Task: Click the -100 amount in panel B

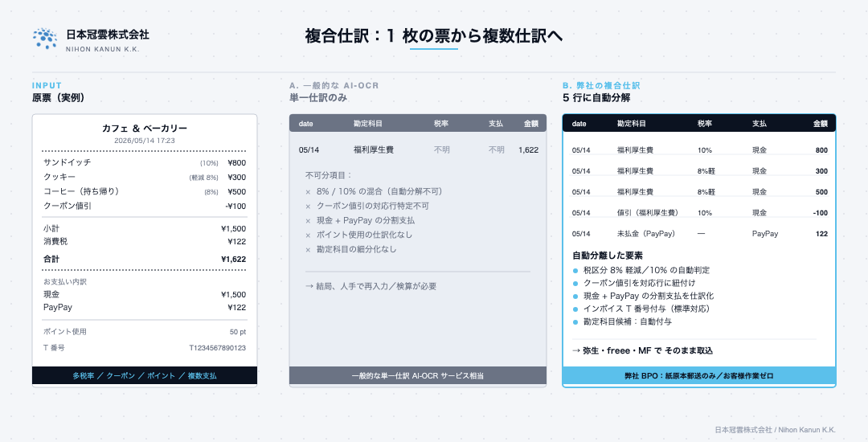Action: pyautogui.click(x=821, y=213)
